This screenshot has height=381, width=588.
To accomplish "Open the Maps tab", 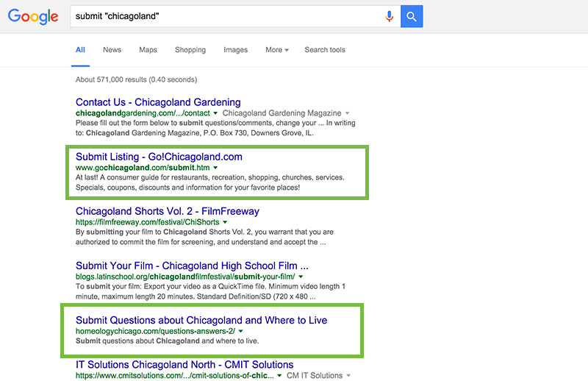I will click(148, 50).
